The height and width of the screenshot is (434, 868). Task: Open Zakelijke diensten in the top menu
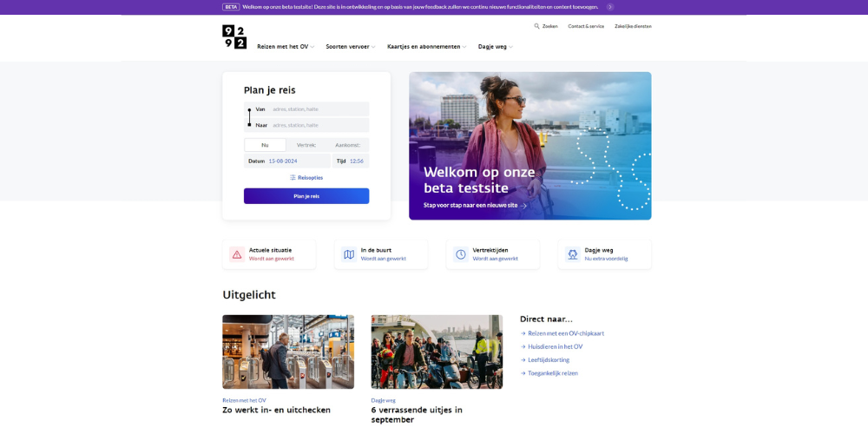point(633,26)
